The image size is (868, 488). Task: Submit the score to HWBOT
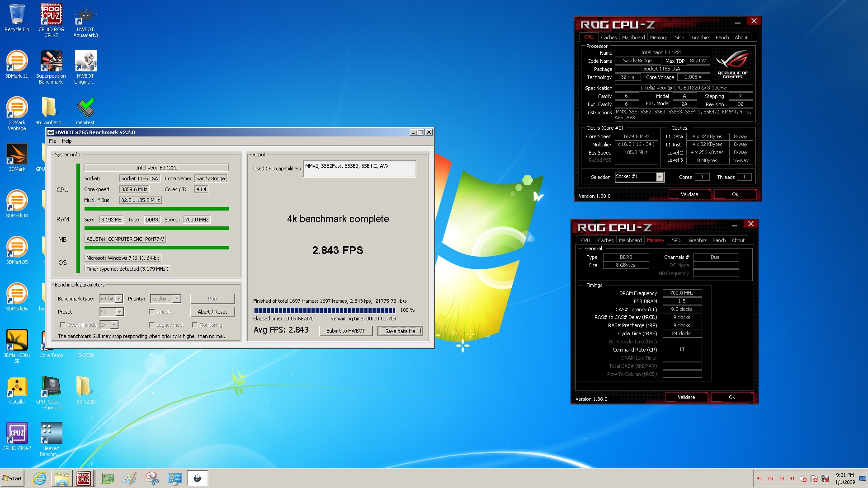[346, 331]
